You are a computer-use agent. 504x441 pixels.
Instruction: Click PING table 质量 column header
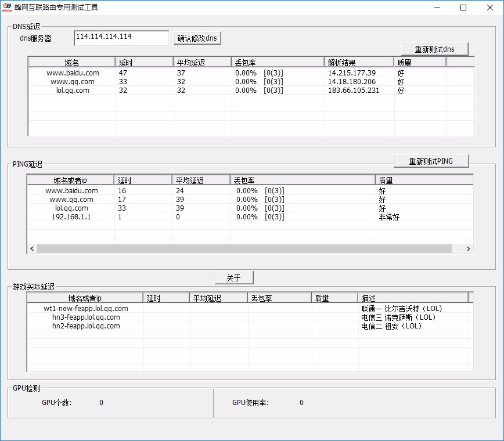tap(424, 180)
